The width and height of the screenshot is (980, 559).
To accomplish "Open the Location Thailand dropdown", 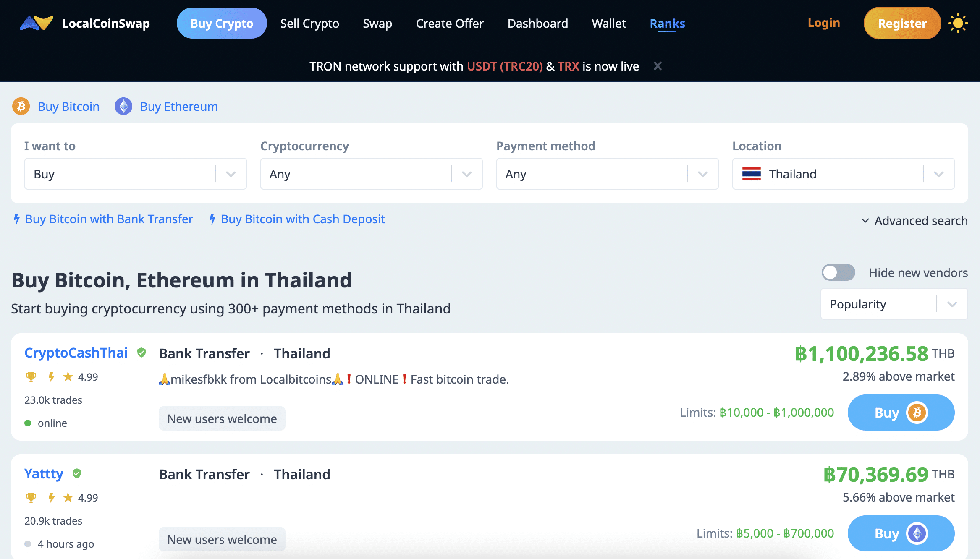I will click(x=843, y=174).
